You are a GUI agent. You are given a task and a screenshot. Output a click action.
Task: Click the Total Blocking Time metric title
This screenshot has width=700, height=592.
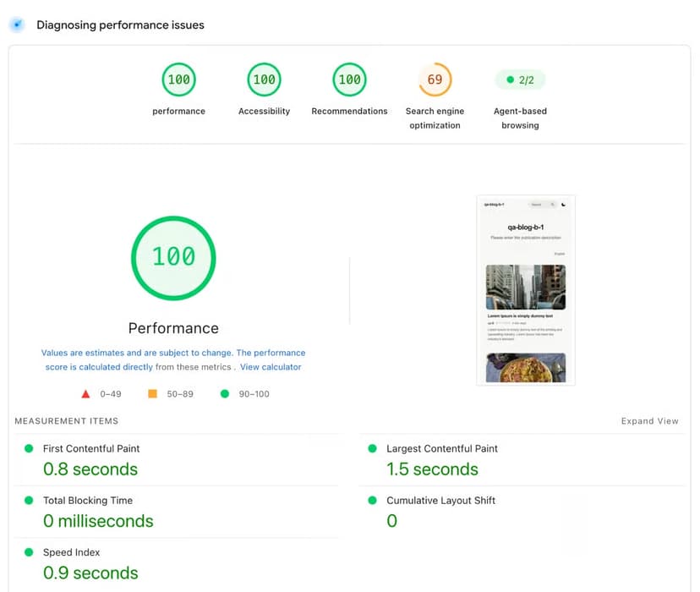[x=88, y=501]
